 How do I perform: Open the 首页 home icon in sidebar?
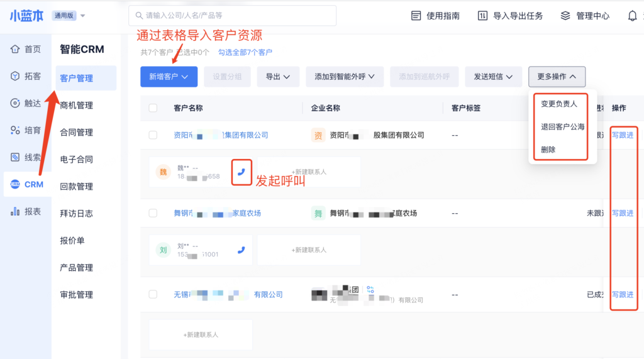(x=16, y=49)
